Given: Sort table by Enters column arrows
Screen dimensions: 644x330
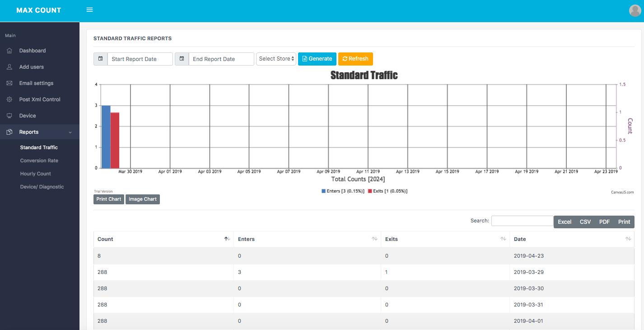Looking at the screenshot, I should pyautogui.click(x=374, y=239).
